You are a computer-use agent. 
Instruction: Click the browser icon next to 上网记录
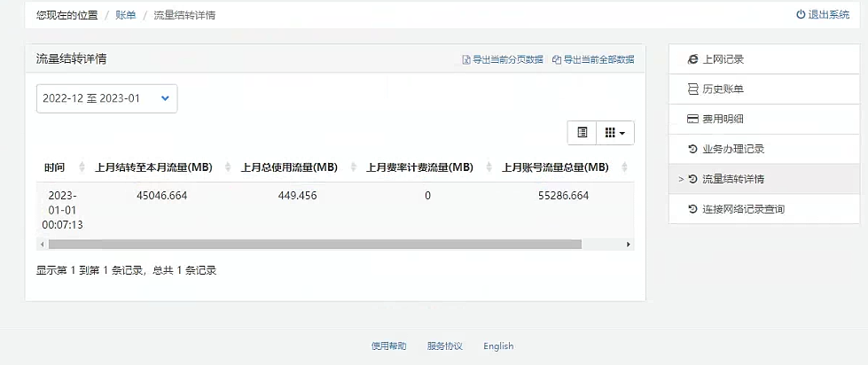pyautogui.click(x=692, y=59)
